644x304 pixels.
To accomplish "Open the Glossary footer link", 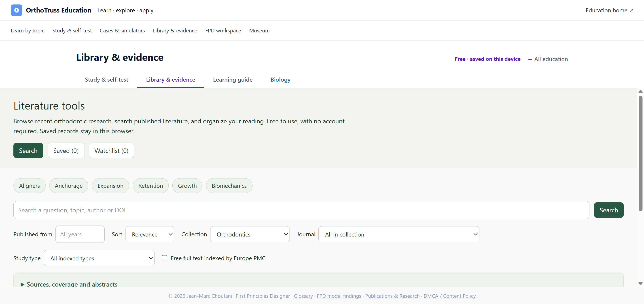I will (303, 296).
